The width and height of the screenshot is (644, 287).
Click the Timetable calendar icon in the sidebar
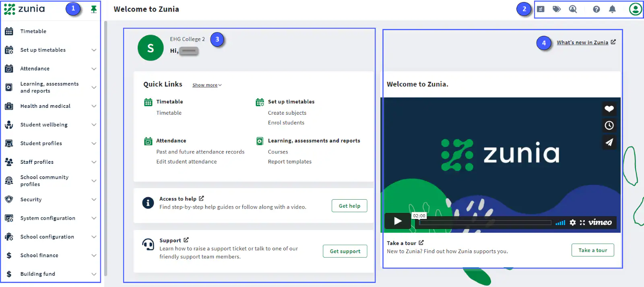point(9,31)
